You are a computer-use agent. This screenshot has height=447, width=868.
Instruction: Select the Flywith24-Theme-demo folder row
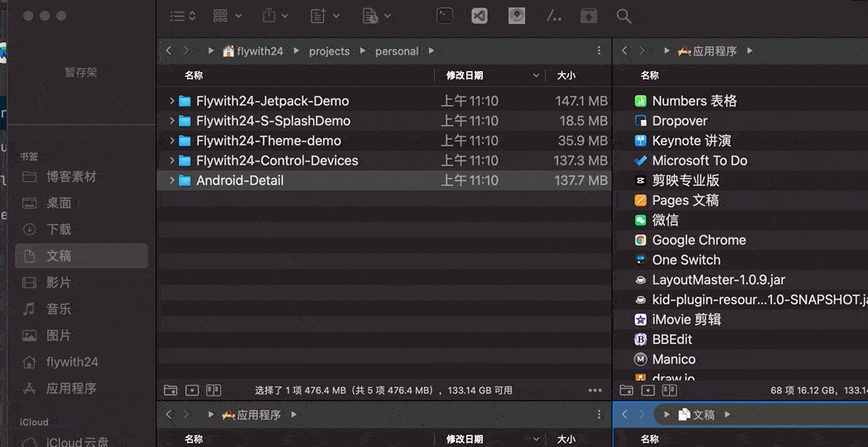(x=384, y=141)
